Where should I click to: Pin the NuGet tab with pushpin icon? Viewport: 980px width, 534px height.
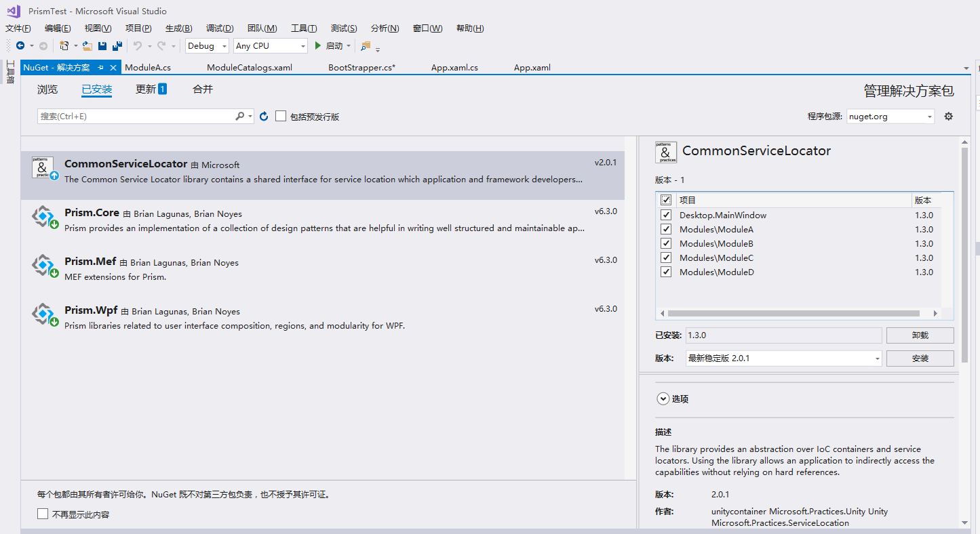tap(100, 68)
